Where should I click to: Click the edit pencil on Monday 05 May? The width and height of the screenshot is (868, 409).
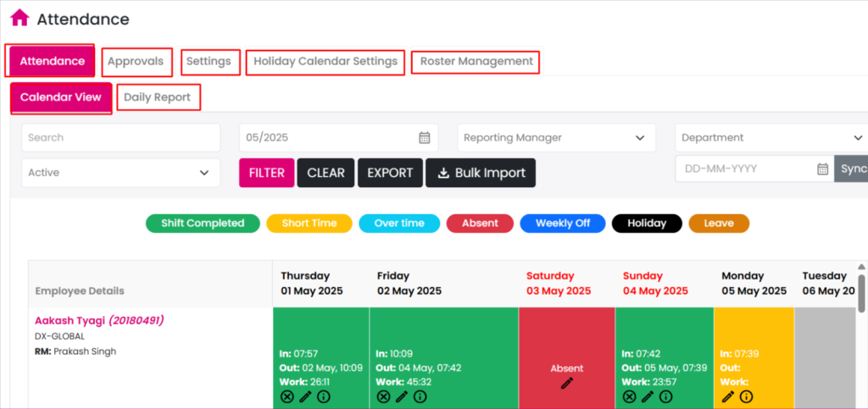click(x=728, y=396)
